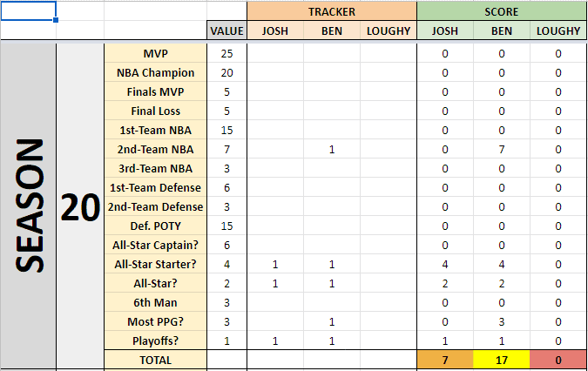
Task: Select Josh's All-Star Starter tracker cell
Action: tap(275, 264)
